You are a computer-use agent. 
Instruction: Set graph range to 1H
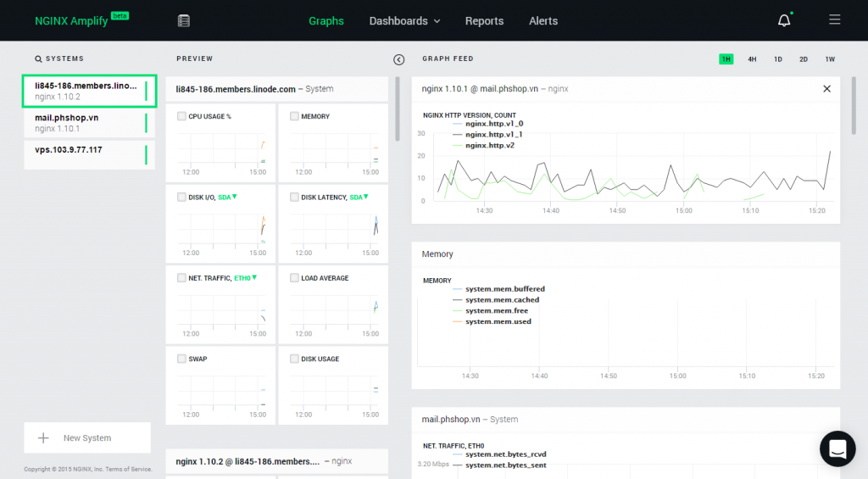[x=726, y=59]
